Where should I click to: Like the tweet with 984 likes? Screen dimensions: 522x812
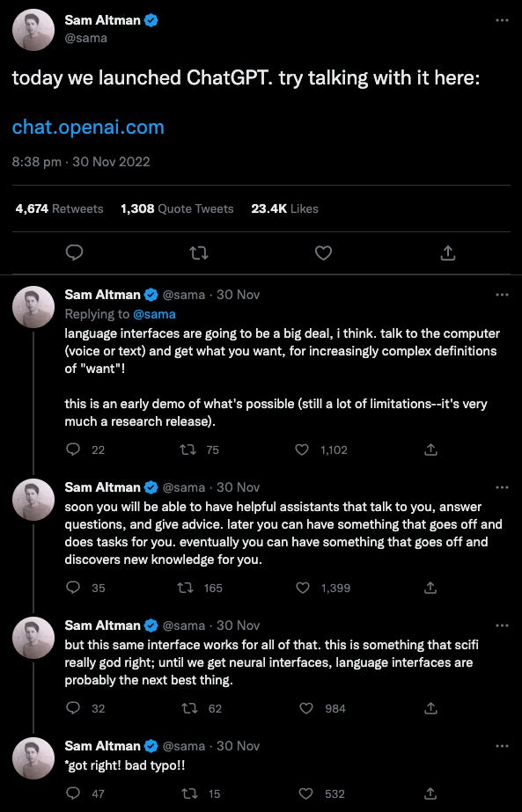pyautogui.click(x=306, y=708)
